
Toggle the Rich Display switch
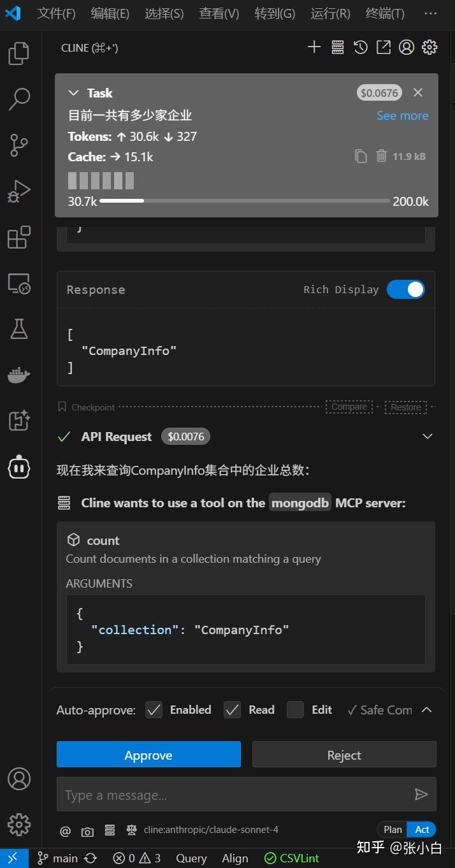(x=405, y=289)
